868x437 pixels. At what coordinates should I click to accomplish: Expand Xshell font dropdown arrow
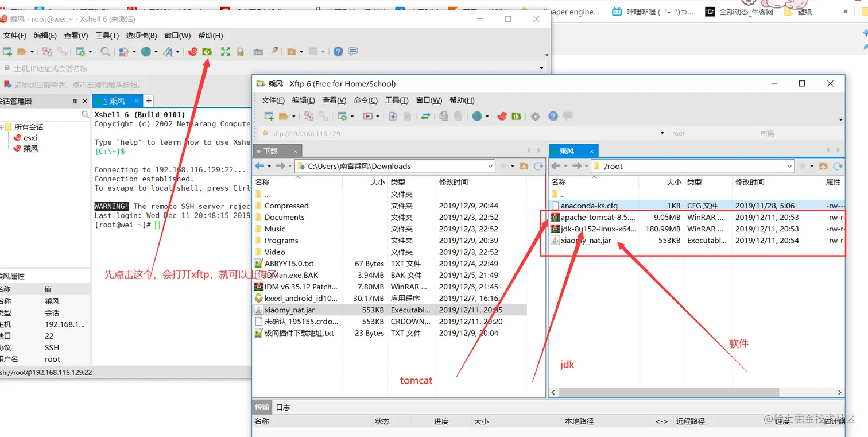177,52
